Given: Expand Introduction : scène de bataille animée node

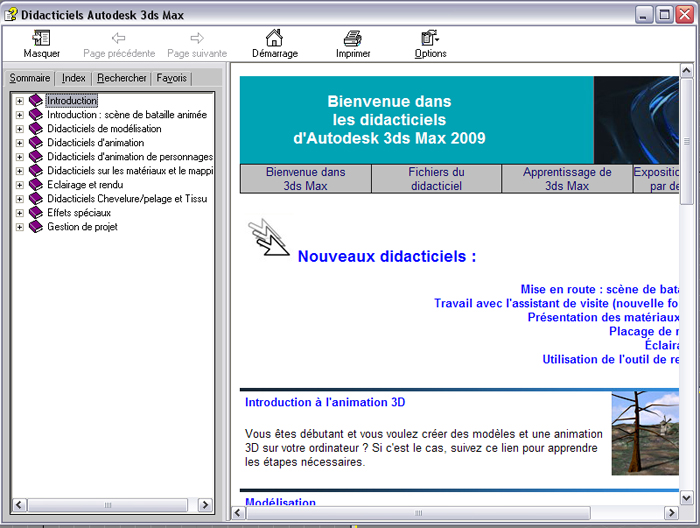Looking at the screenshot, I should pyautogui.click(x=19, y=115).
